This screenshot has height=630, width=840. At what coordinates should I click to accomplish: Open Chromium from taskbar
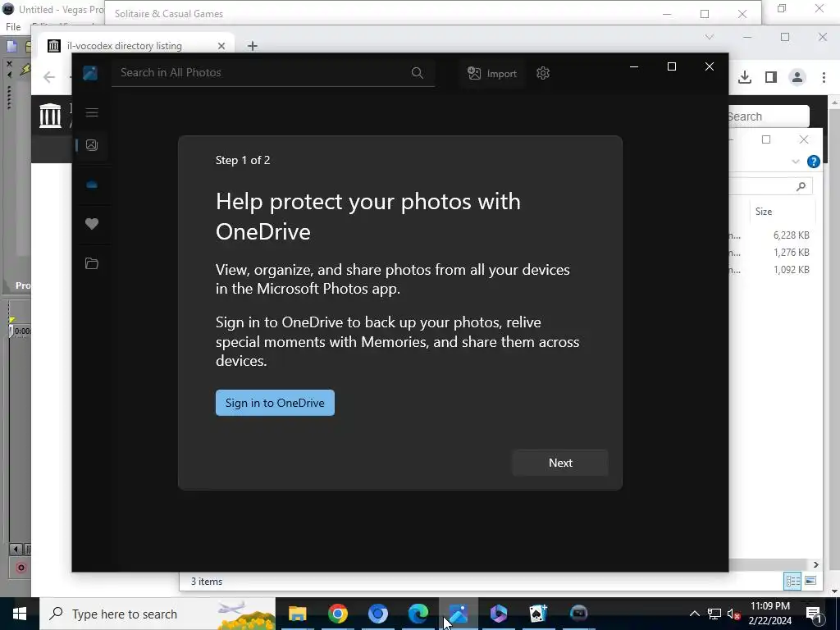pos(377,614)
